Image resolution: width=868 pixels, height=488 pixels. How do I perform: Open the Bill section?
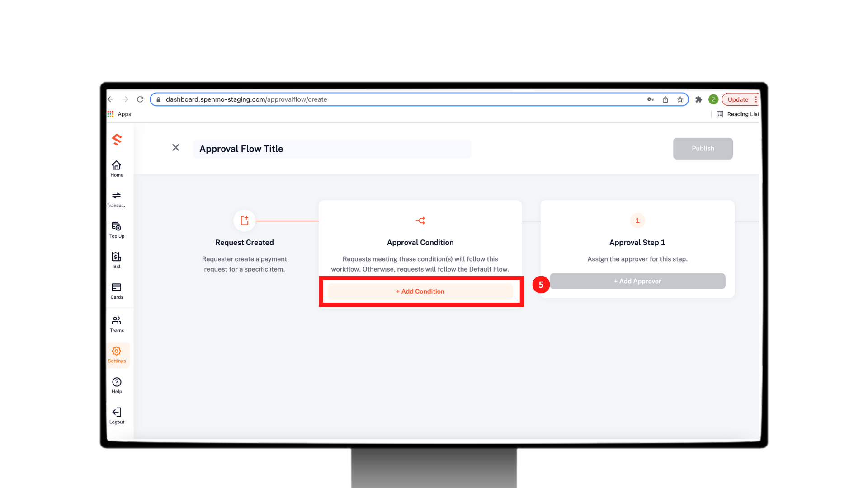117,260
